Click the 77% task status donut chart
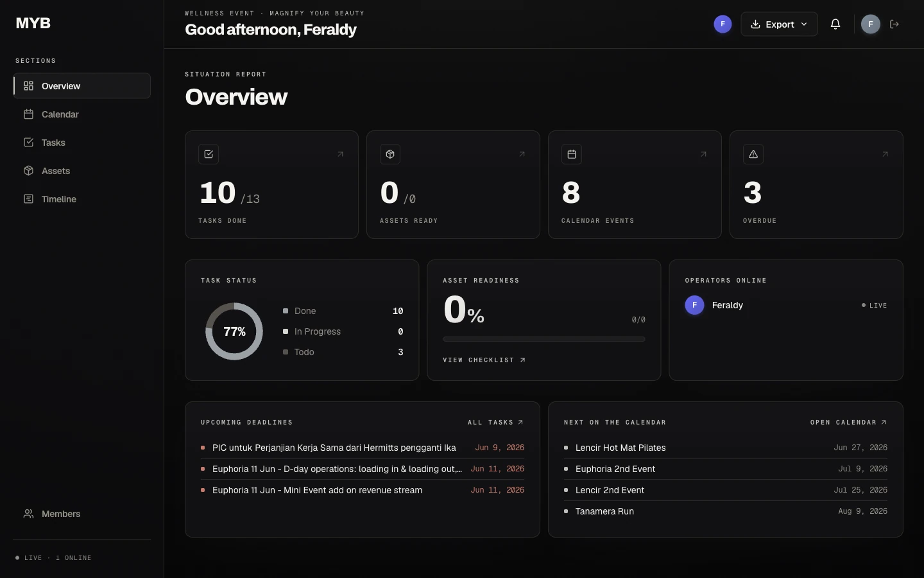Viewport: 924px width, 578px height. (234, 331)
